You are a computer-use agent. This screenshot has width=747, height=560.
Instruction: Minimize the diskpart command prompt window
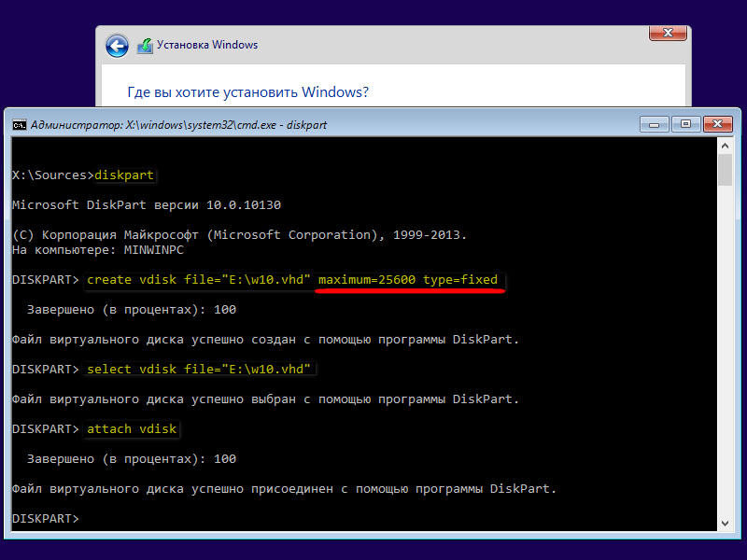tap(655, 125)
